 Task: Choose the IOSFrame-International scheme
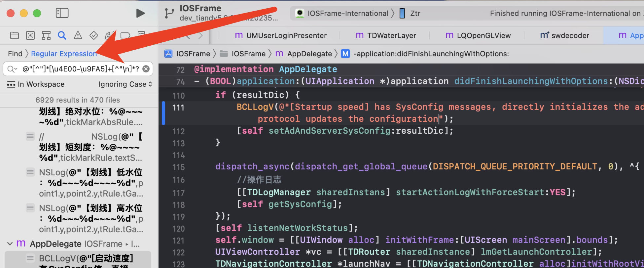click(x=342, y=13)
